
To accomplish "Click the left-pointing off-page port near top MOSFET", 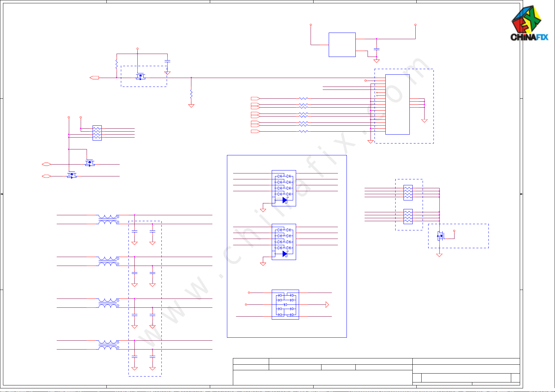I will [94, 78].
